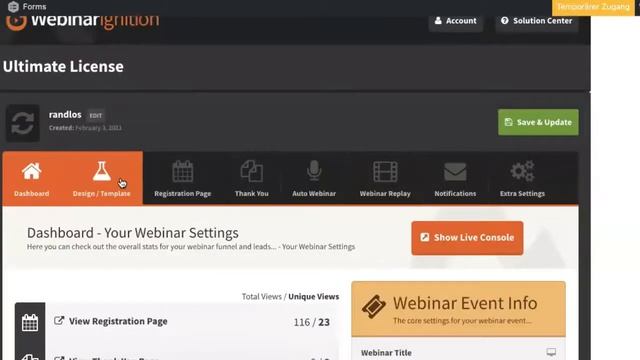The width and height of the screenshot is (640, 360).
Task: Click Show Live Console button
Action: pos(467,238)
